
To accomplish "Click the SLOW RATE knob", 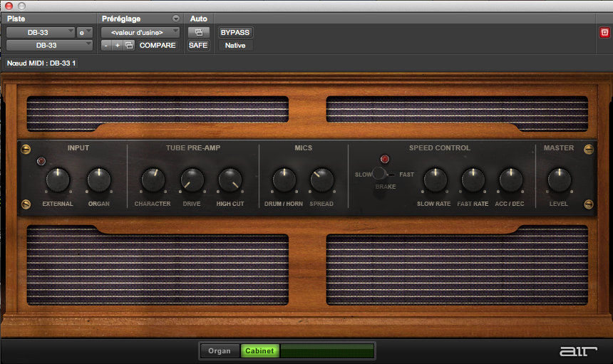I will [435, 180].
